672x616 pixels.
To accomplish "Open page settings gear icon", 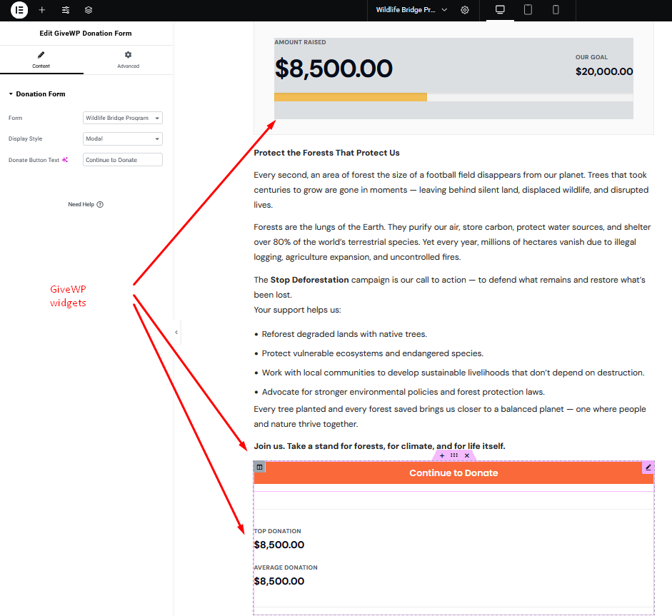I will [x=465, y=10].
